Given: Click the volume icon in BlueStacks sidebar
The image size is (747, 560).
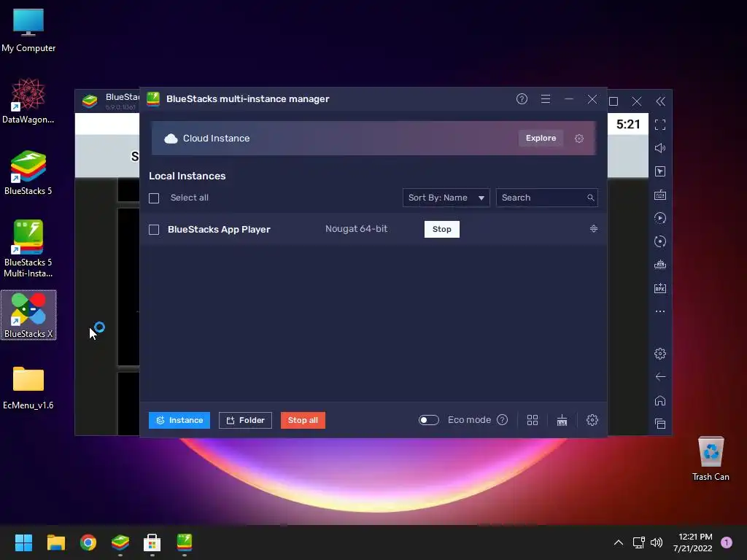Looking at the screenshot, I should [x=660, y=148].
